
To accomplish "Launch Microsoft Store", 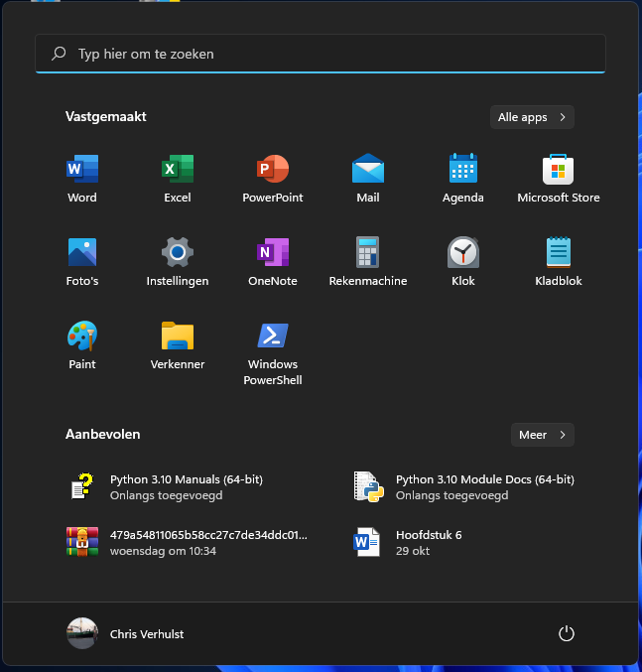I will pyautogui.click(x=558, y=169).
